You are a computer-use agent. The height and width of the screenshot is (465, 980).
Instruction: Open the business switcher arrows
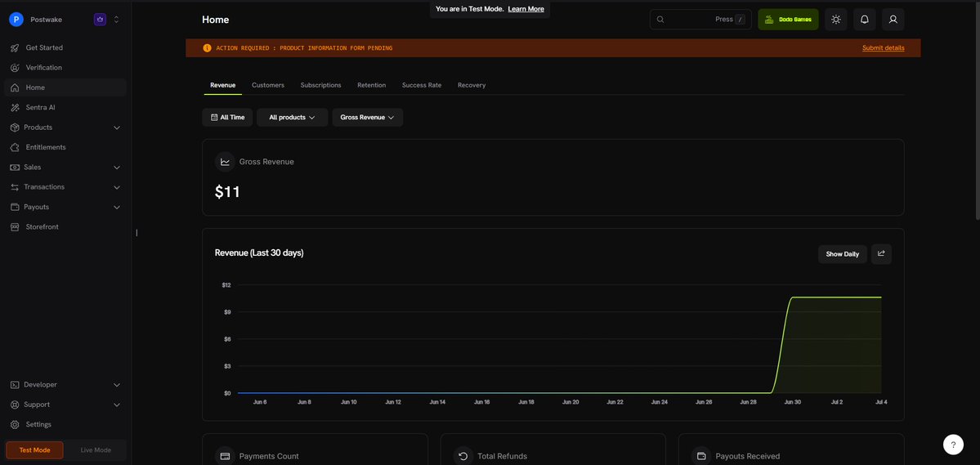tap(116, 20)
